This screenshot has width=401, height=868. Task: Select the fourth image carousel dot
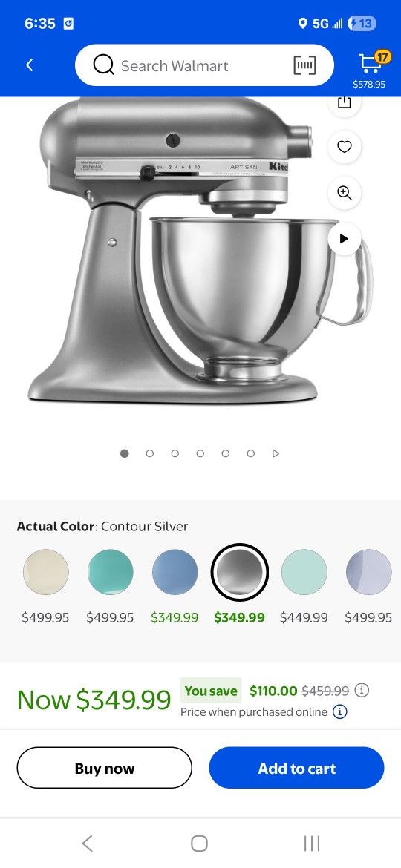point(200,453)
